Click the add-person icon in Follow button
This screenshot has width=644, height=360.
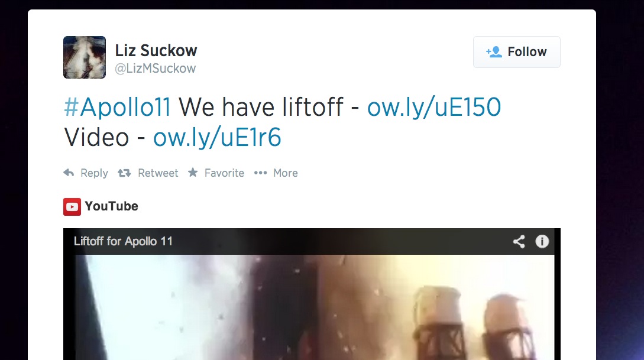tap(494, 51)
